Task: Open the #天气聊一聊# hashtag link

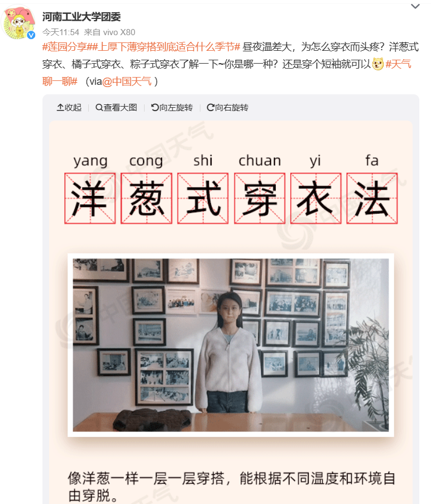Action: coord(227,73)
